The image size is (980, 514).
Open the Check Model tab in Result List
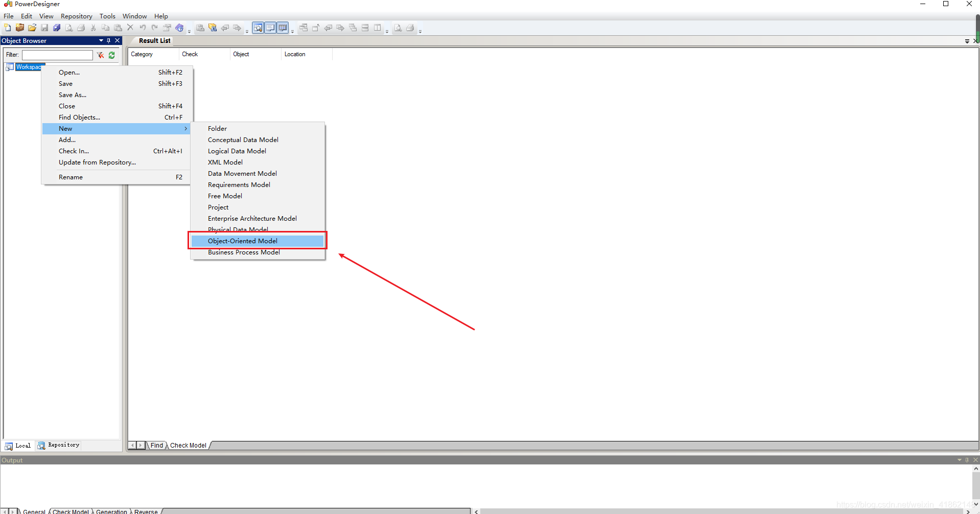(188, 445)
